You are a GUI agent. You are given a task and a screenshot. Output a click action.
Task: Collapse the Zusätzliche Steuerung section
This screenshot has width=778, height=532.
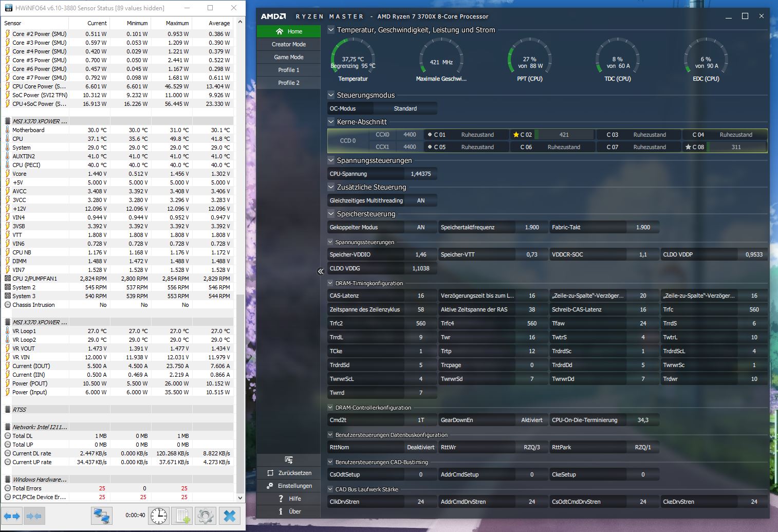[x=331, y=187]
